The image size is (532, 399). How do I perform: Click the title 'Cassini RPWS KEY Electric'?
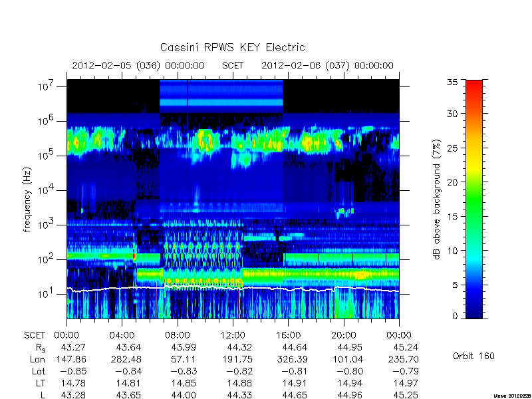(232, 47)
